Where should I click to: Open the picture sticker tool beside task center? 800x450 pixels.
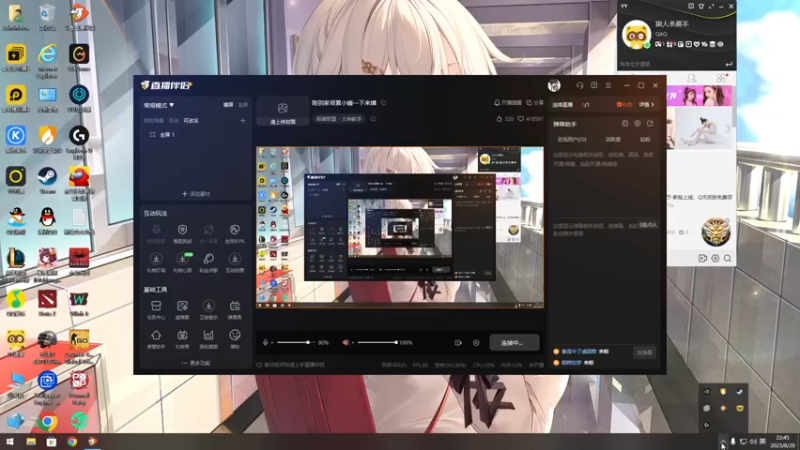coord(182,309)
